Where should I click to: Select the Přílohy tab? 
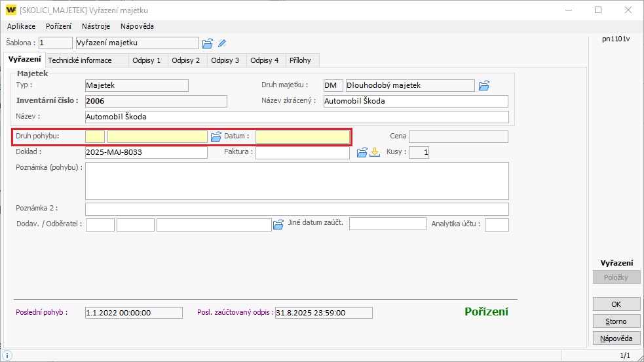tap(301, 60)
